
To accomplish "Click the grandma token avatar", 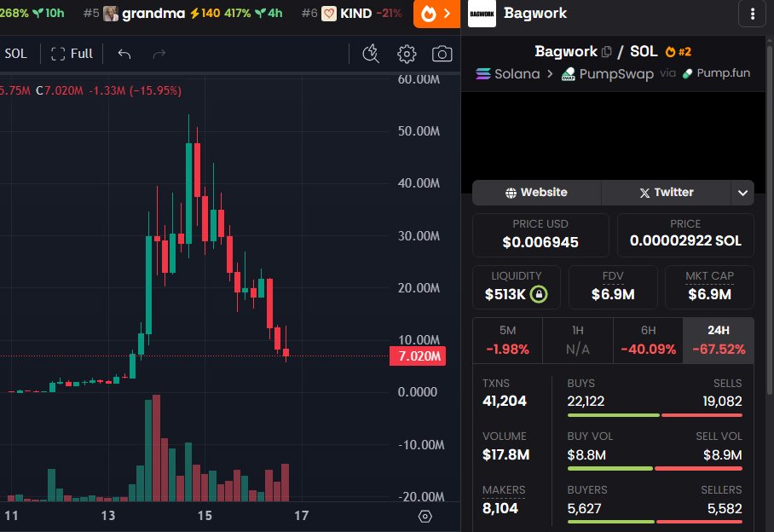I will [111, 14].
